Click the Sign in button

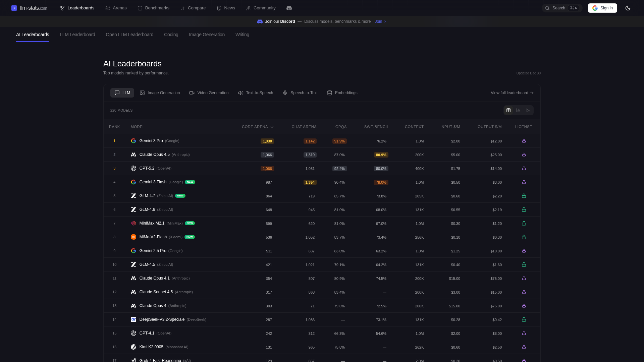602,8
